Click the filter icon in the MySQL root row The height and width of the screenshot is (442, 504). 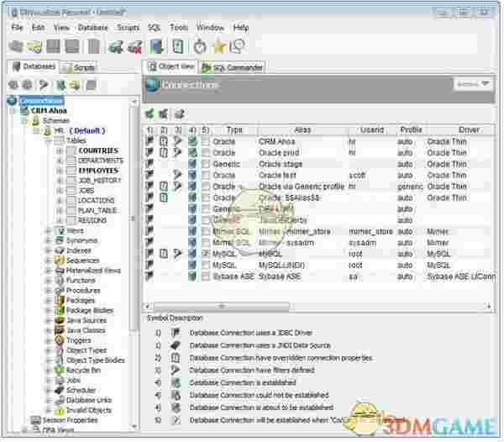[x=177, y=254]
